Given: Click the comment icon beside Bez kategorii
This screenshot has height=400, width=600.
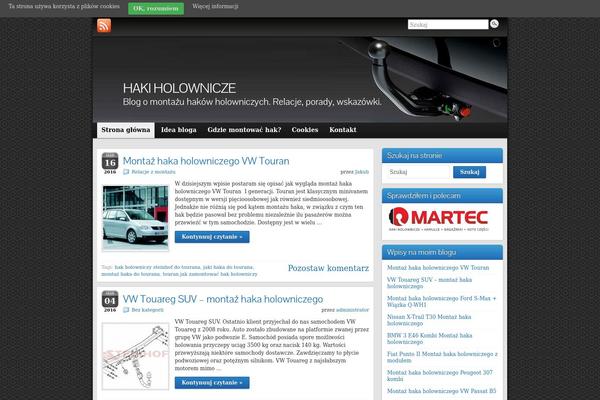Looking at the screenshot, I should click(x=126, y=310).
